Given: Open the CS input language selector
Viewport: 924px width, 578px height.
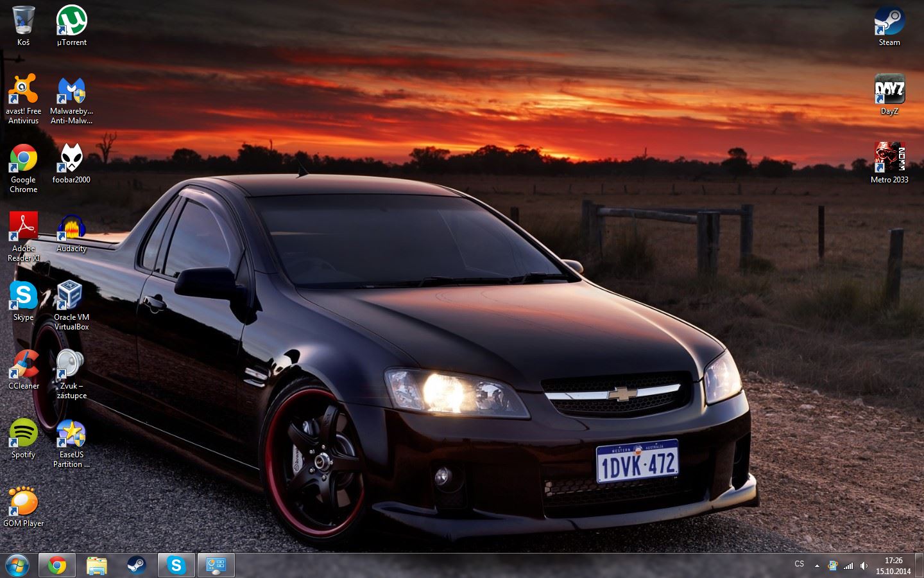Looking at the screenshot, I should pyautogui.click(x=799, y=565).
